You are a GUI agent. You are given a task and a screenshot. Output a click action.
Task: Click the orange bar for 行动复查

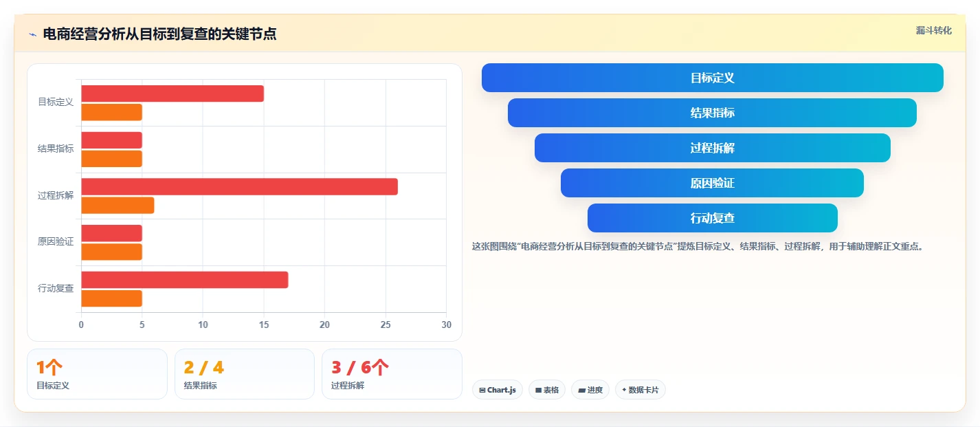click(111, 298)
